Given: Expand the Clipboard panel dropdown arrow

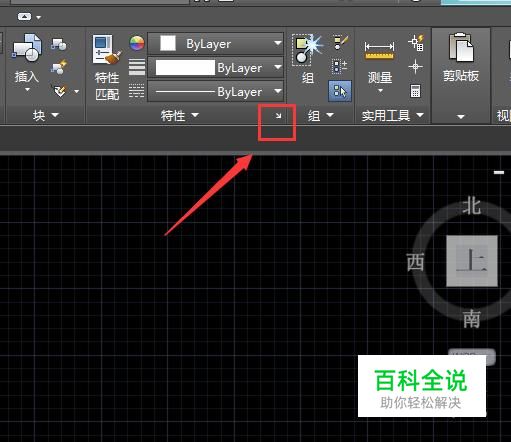Looking at the screenshot, I should point(461,116).
